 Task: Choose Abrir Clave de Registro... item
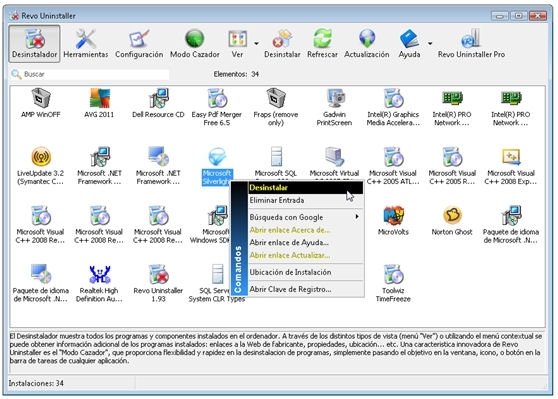pyautogui.click(x=306, y=289)
